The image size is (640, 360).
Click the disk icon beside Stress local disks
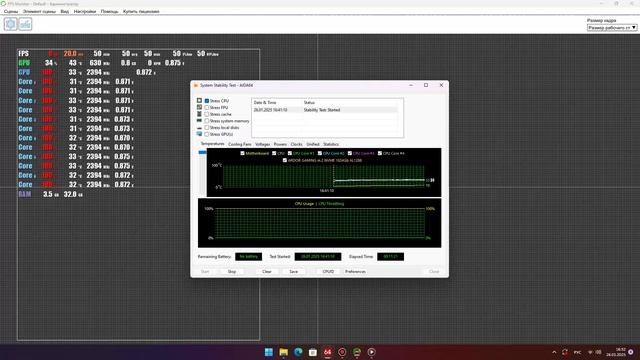[199, 127]
